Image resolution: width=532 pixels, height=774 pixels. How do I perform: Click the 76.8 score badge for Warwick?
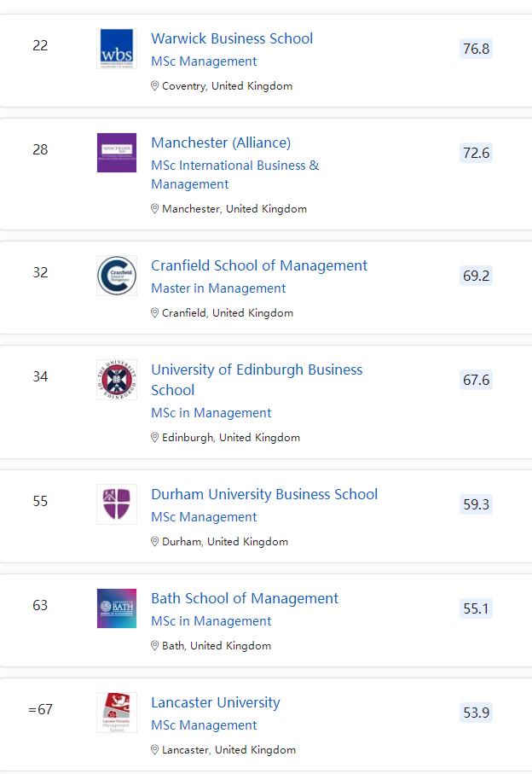(x=476, y=49)
